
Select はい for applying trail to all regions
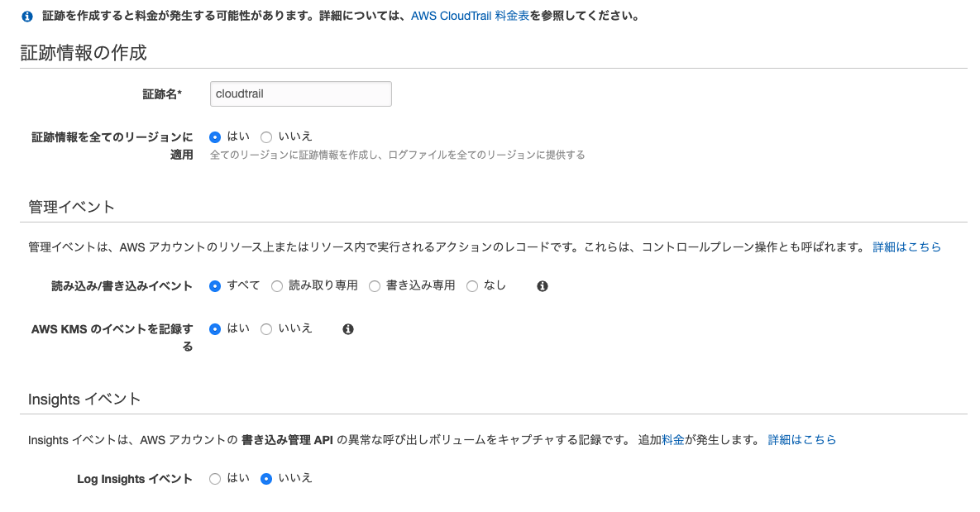click(215, 137)
